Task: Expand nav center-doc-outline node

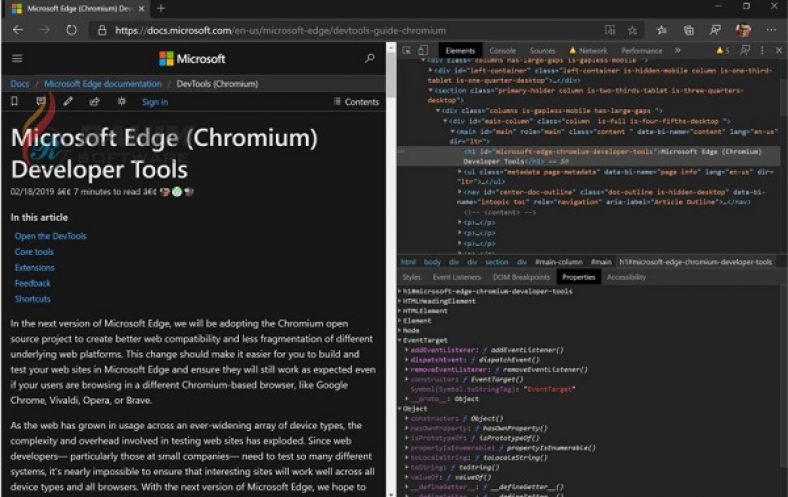Action: pos(459,192)
